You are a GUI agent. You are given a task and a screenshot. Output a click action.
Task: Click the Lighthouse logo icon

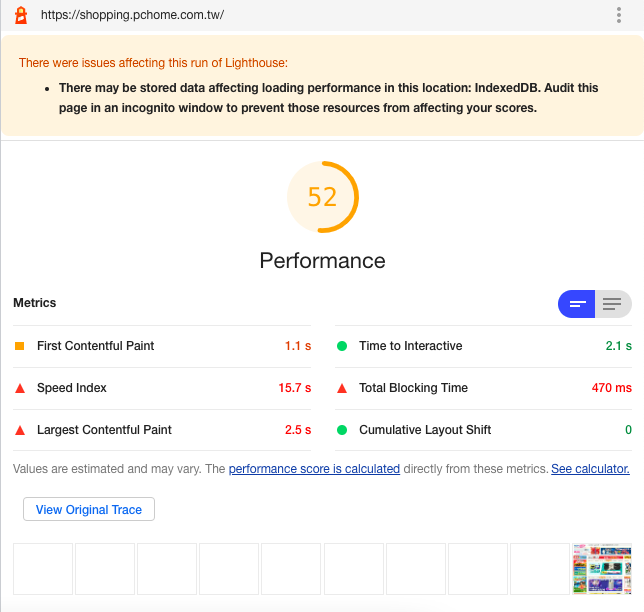pos(21,15)
